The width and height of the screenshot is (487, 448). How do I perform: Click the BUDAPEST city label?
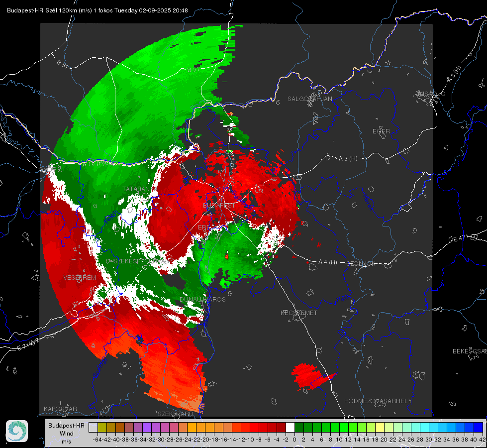[x=219, y=206]
